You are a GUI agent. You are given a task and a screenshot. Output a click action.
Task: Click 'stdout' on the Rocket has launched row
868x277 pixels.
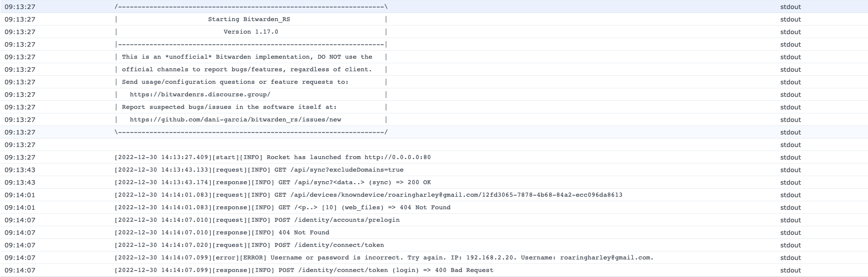[791, 157]
